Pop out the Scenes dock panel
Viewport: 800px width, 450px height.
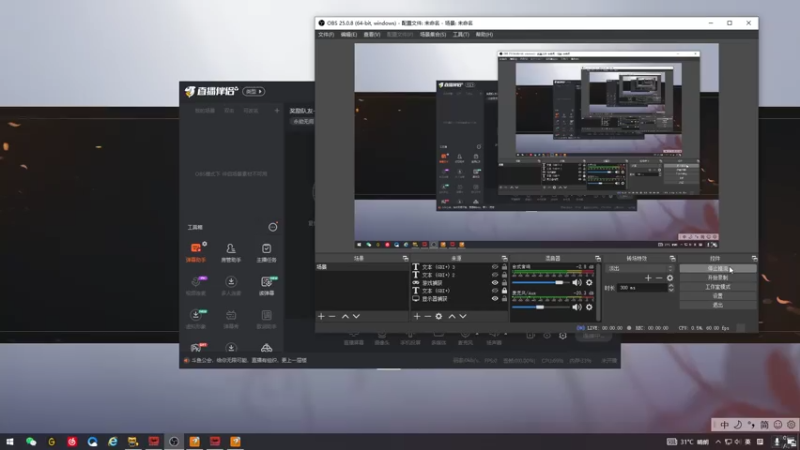click(405, 259)
